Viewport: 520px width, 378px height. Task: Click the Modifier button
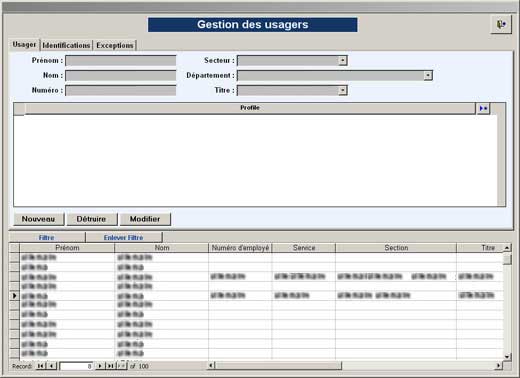tap(145, 219)
